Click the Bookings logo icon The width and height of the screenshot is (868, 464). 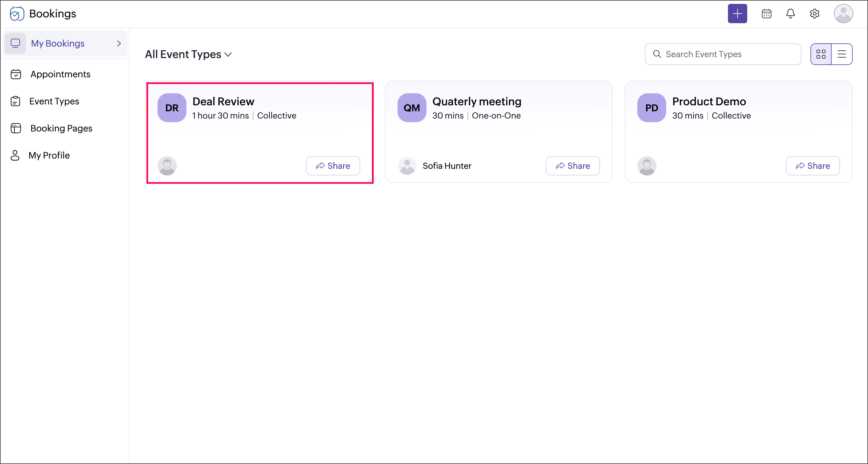[17, 14]
